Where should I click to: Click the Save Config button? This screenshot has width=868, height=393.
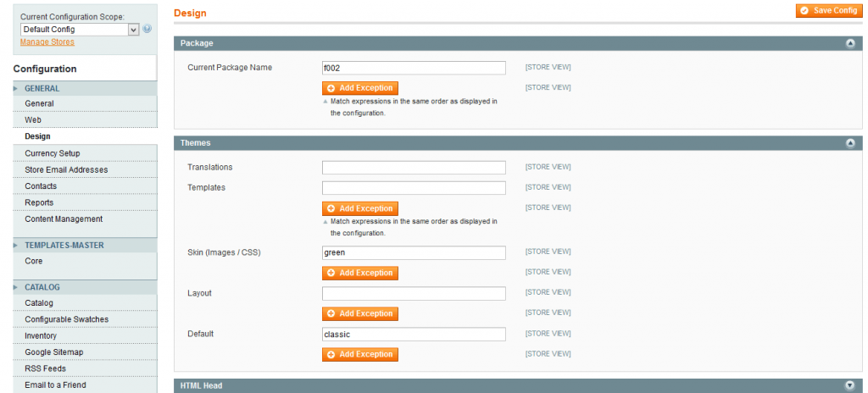828,10
